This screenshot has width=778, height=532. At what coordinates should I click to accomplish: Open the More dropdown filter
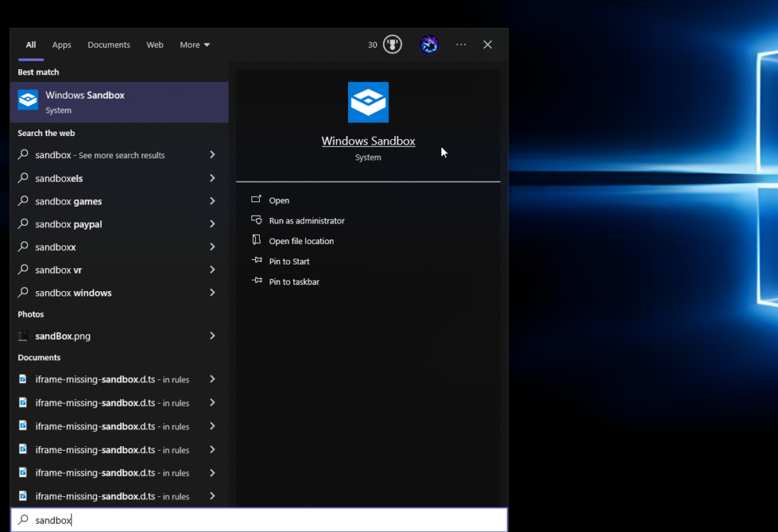point(194,45)
